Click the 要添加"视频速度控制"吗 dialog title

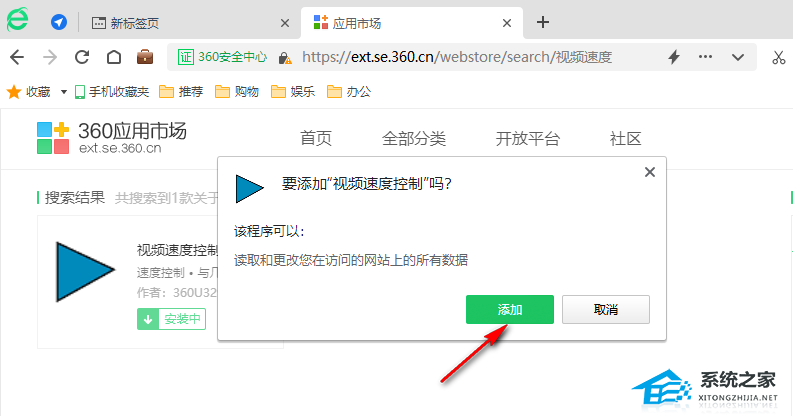[367, 183]
